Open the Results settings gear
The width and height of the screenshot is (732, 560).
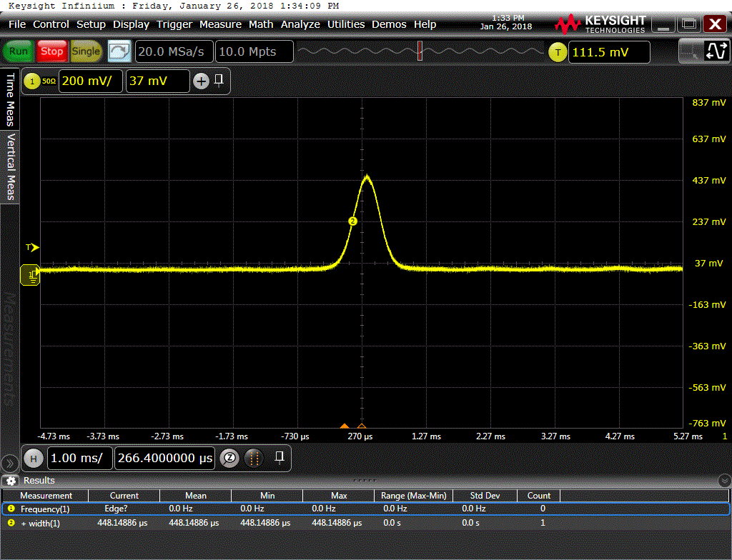[11, 481]
